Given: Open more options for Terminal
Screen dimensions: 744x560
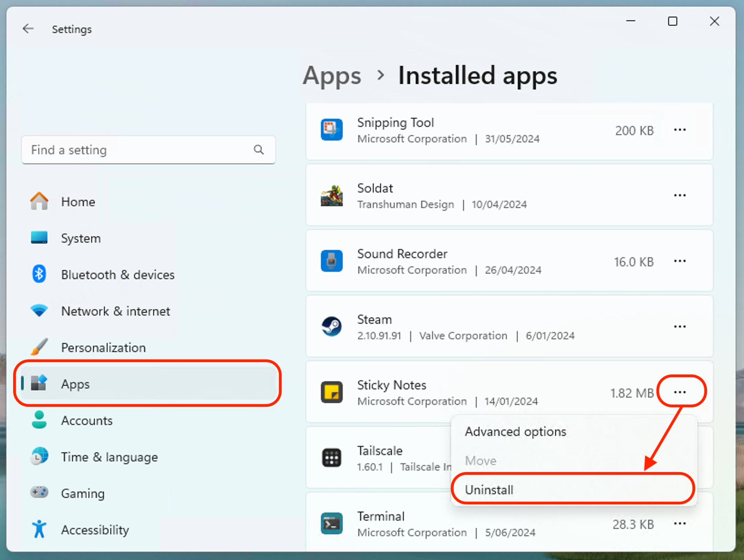Looking at the screenshot, I should pyautogui.click(x=680, y=524).
